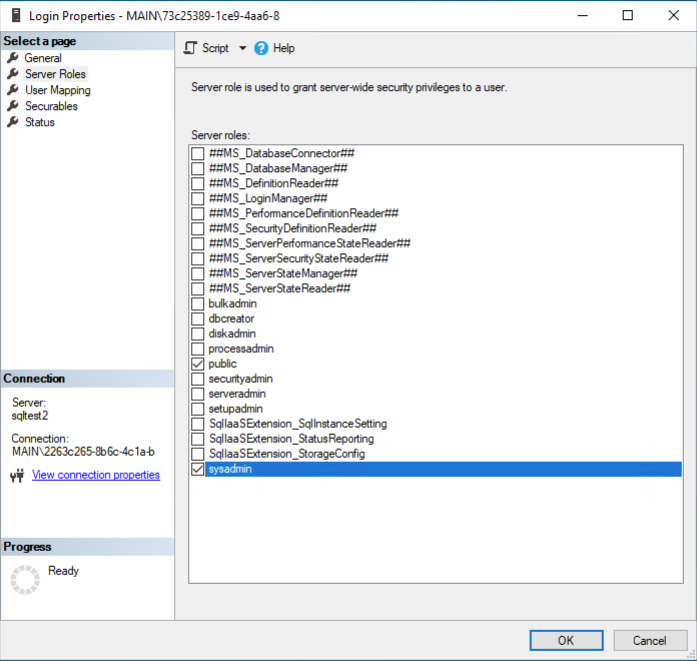Viewport: 697px width, 661px height.
Task: Maximize the Login Properties dialog
Action: (628, 16)
